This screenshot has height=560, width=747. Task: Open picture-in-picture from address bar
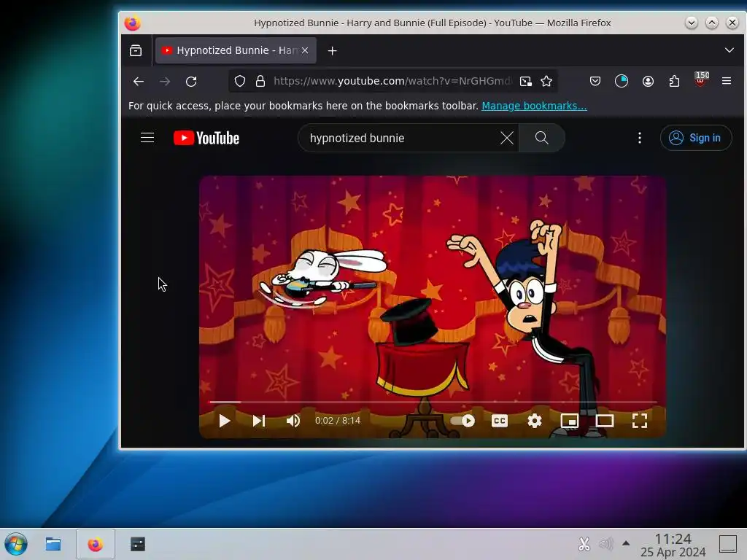525,82
